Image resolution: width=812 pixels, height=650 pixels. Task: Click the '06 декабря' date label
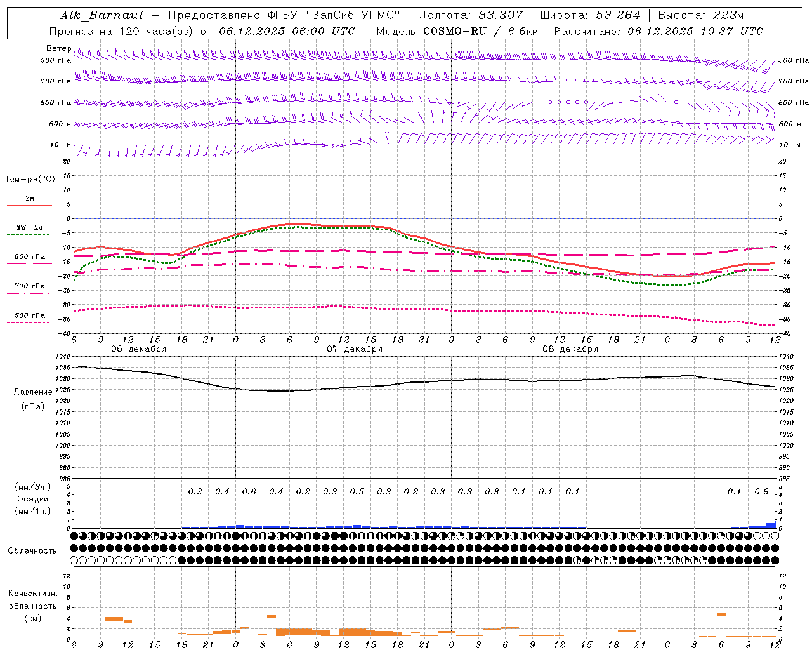pyautogui.click(x=139, y=349)
